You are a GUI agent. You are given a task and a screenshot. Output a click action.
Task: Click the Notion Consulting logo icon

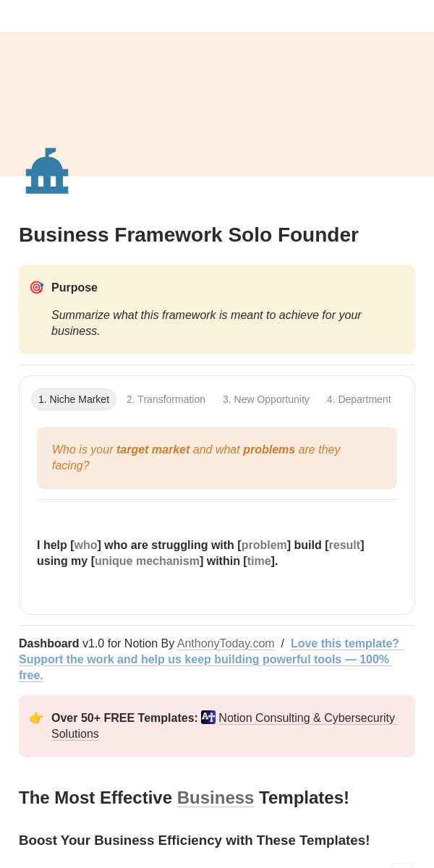coord(208,718)
